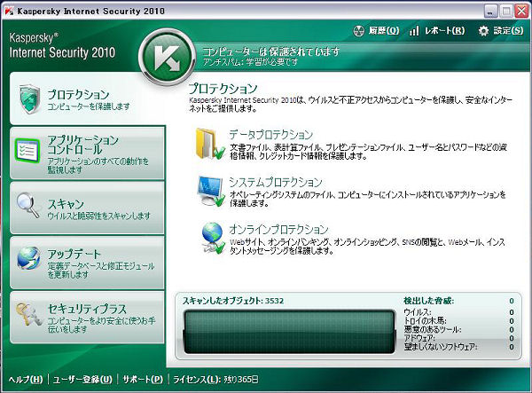Click the globe arrow アップデート icon
Image resolution: width=532 pixels, height=393 pixels.
click(28, 258)
